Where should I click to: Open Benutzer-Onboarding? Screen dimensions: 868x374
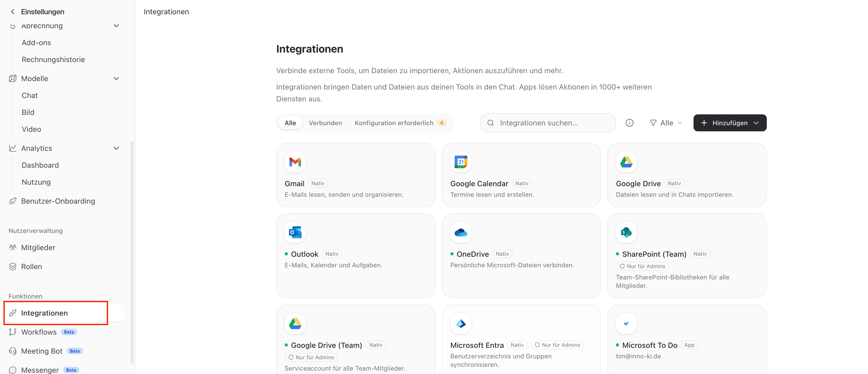click(x=58, y=201)
